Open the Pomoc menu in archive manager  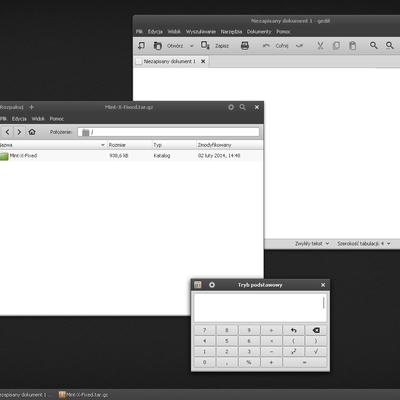(x=57, y=119)
